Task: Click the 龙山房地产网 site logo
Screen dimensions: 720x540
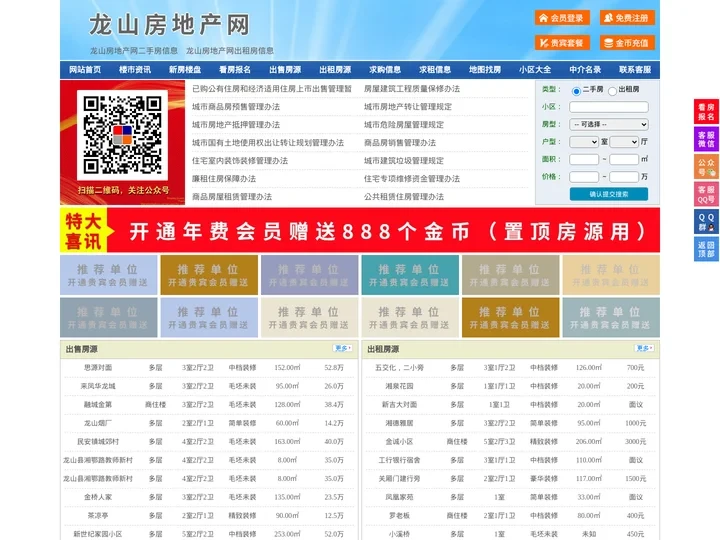Action: tap(169, 25)
